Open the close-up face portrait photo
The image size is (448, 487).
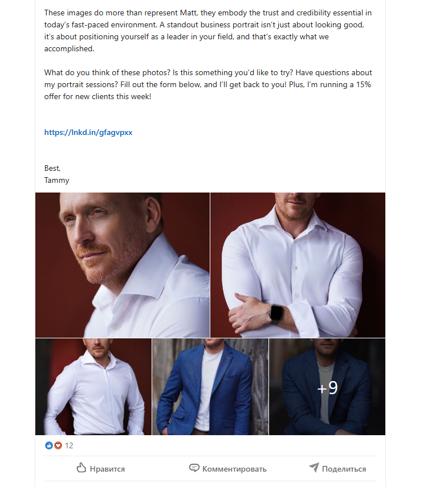click(123, 265)
